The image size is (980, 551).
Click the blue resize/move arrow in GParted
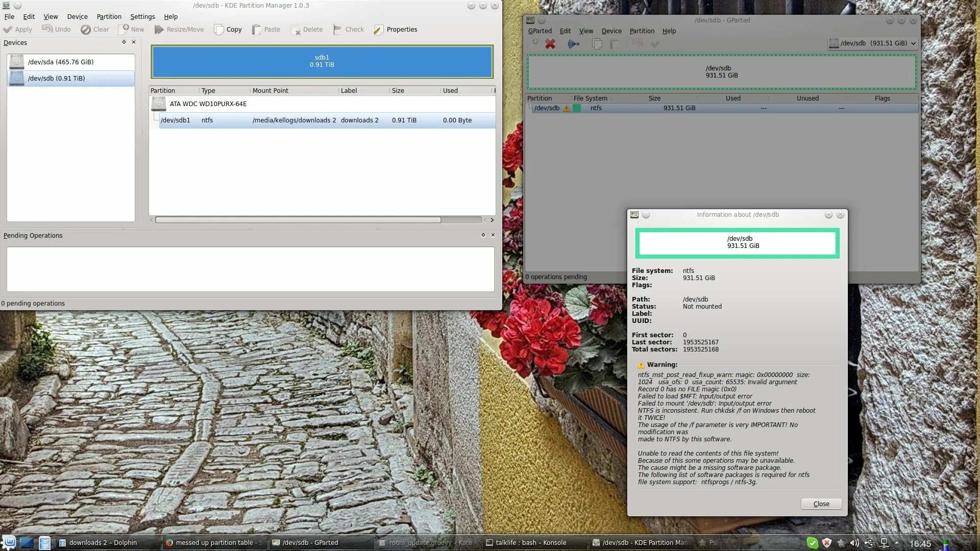tap(573, 44)
